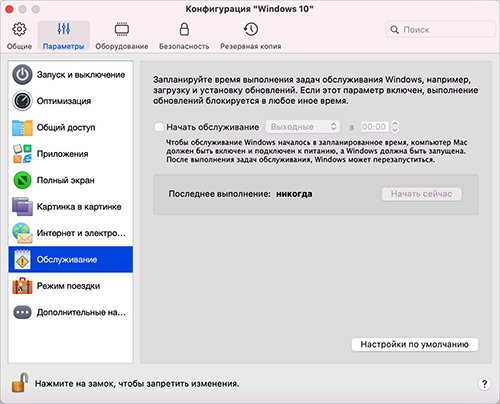
Task: Select Приложения in sidebar
Action: pyautogui.click(x=71, y=154)
